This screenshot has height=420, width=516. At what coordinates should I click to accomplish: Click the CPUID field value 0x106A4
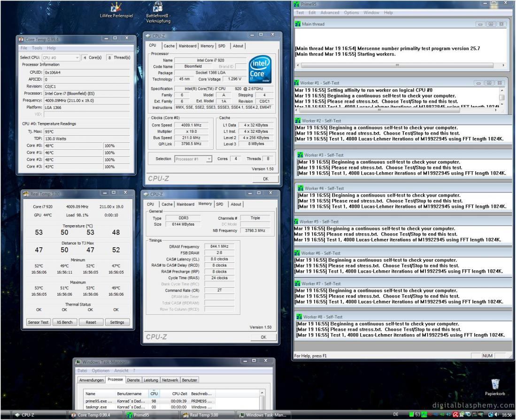click(87, 72)
